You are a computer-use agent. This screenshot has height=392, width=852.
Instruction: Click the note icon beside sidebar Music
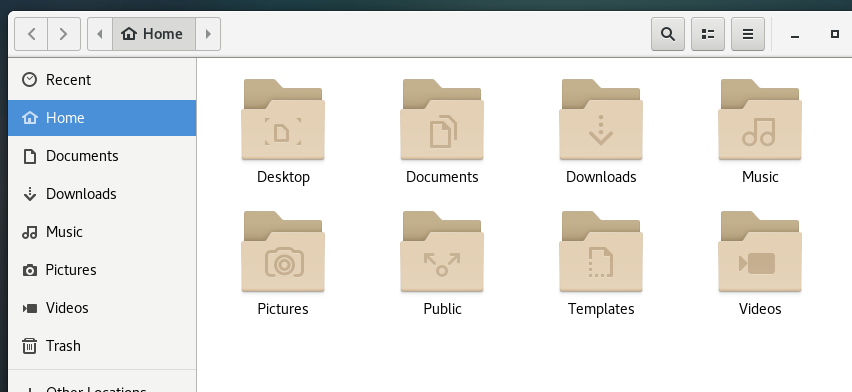coord(29,232)
